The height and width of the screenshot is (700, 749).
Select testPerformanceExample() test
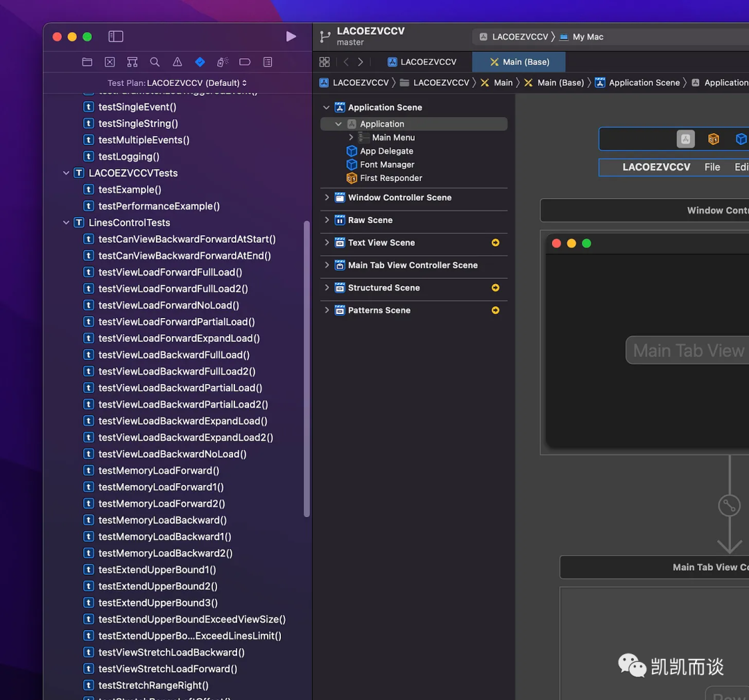[x=159, y=207]
